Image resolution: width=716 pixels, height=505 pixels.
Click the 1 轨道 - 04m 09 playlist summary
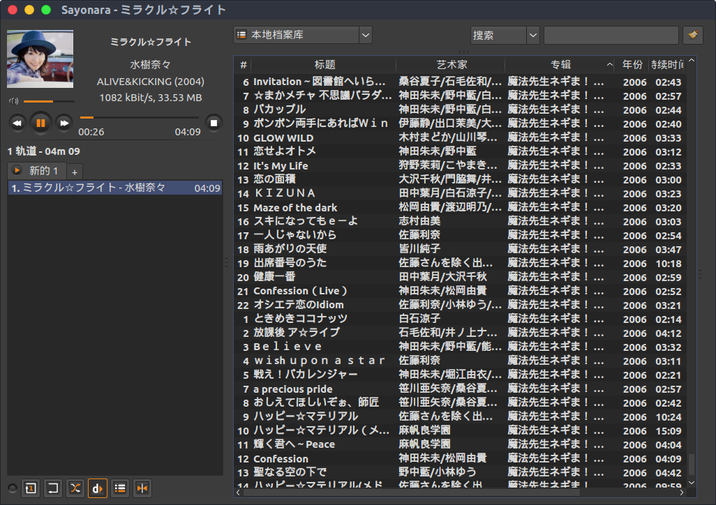[x=44, y=151]
